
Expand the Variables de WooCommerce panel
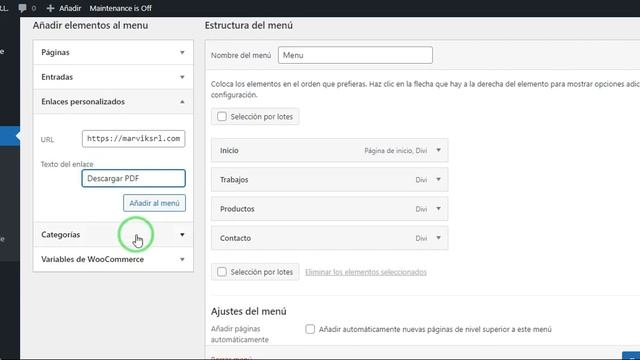point(113,259)
